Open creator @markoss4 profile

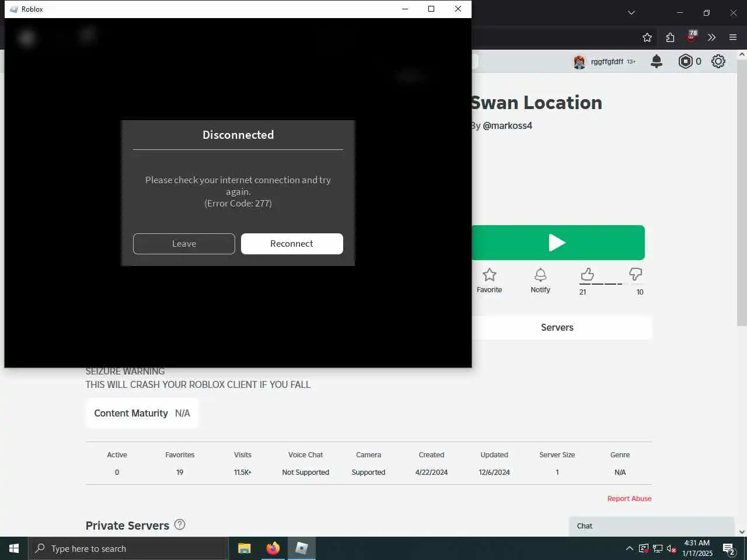pyautogui.click(x=507, y=125)
